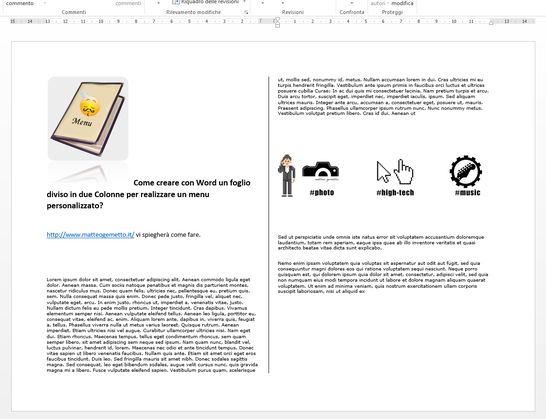The height and width of the screenshot is (419, 546).
Task: Click the first line indent marker on ruler
Action: [x=277, y=19]
